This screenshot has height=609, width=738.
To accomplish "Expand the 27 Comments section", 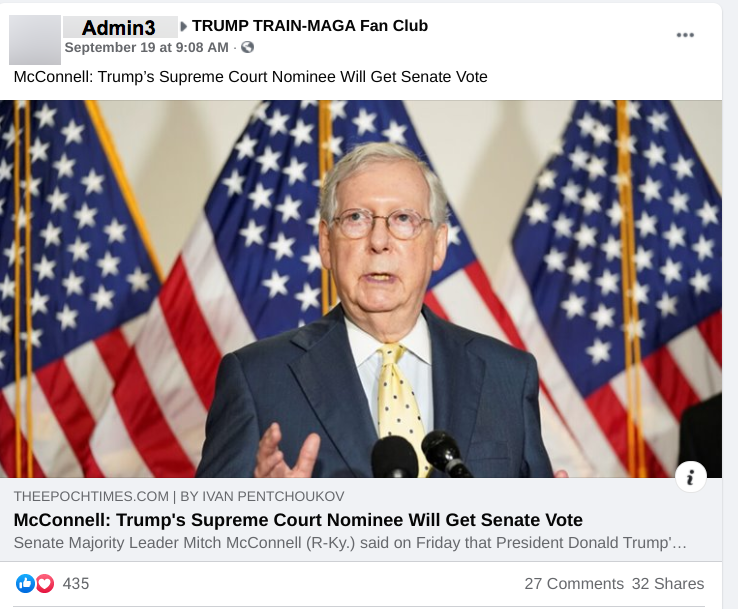I will point(574,583).
